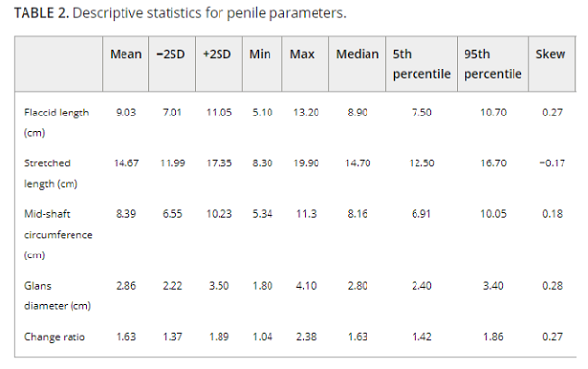Select the Glans diameter row label
This screenshot has width=588, height=369.
[x=58, y=296]
